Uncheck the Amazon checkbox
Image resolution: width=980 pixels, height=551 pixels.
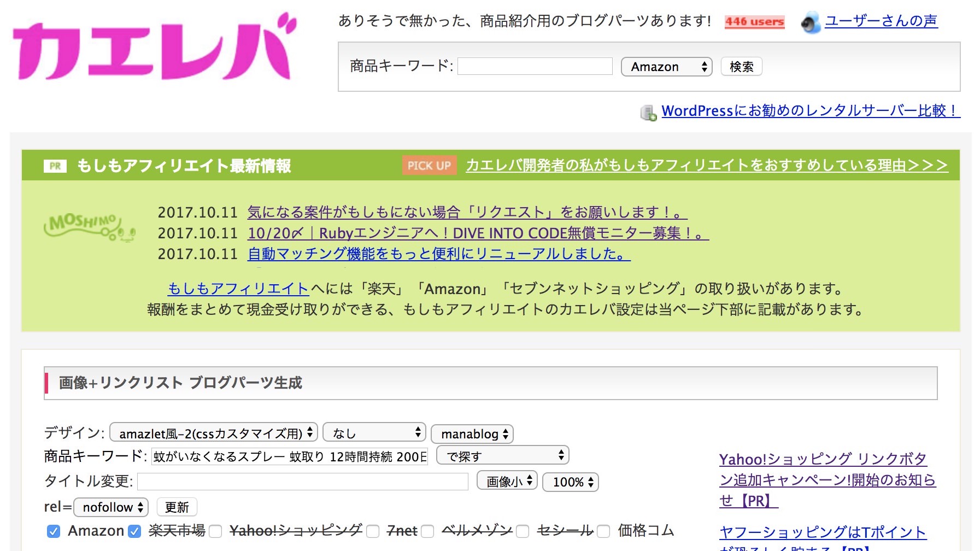click(52, 530)
